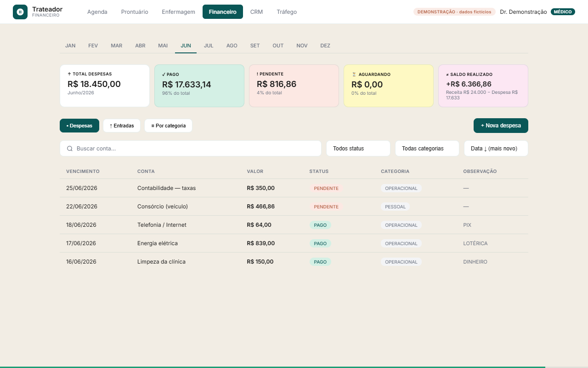Select the MAR month tab

coord(117,46)
